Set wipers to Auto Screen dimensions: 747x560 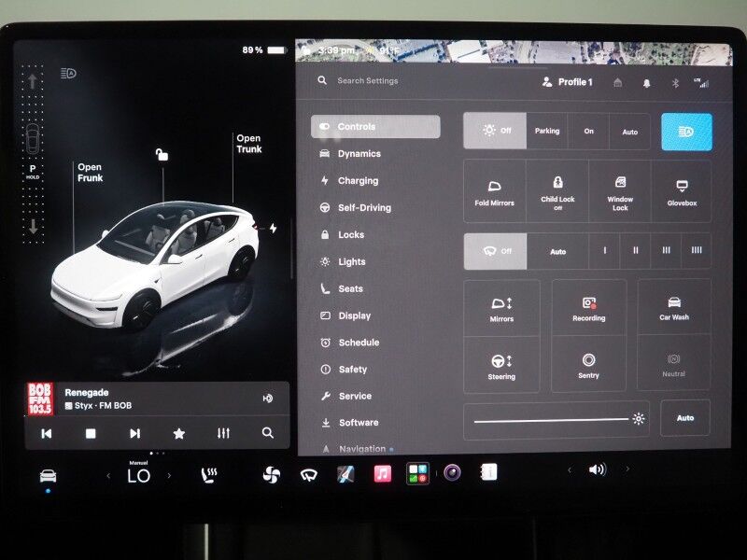[557, 251]
